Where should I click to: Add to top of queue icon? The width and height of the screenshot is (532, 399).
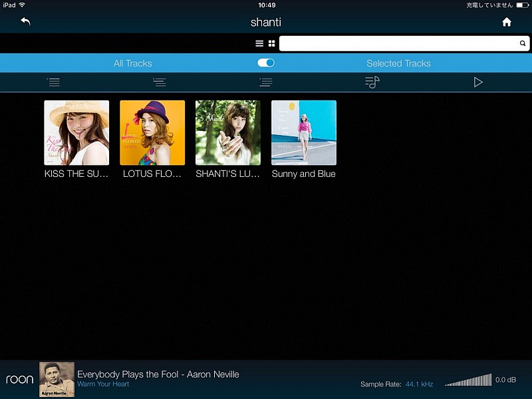[54, 82]
